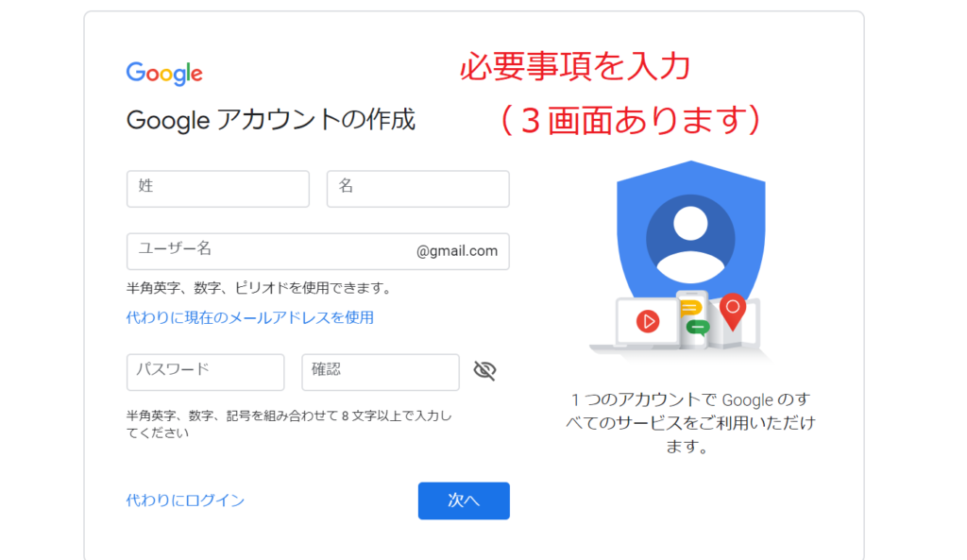
Task: Click the green chat bubble icon
Action: [x=698, y=327]
